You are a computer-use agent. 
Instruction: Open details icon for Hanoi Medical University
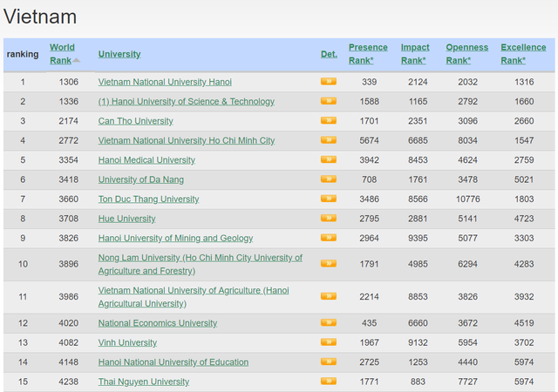(328, 160)
